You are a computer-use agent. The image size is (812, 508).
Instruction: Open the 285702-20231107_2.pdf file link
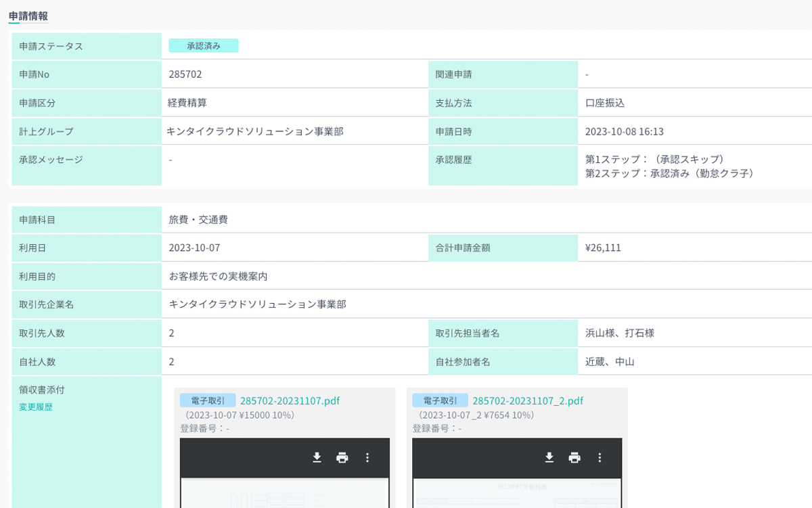pyautogui.click(x=527, y=401)
